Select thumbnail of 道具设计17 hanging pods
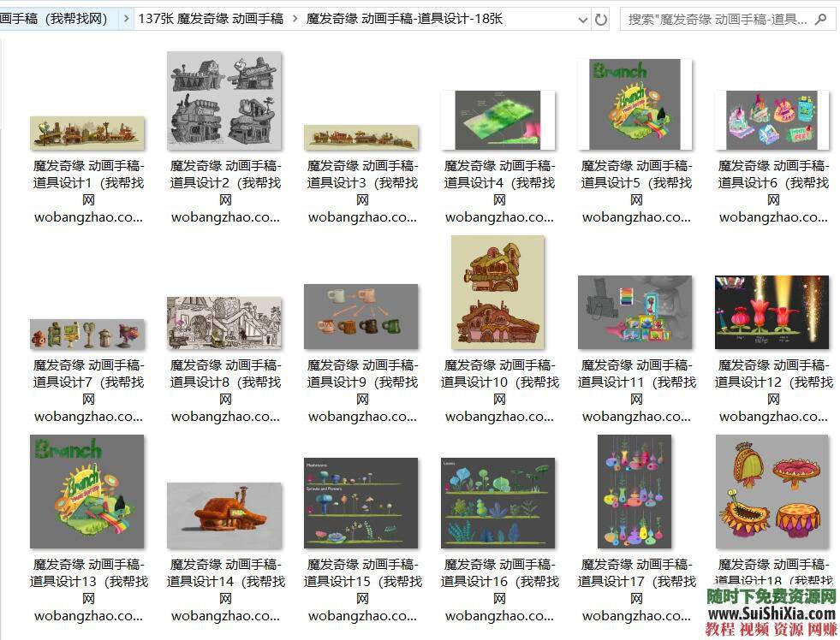 634,491
